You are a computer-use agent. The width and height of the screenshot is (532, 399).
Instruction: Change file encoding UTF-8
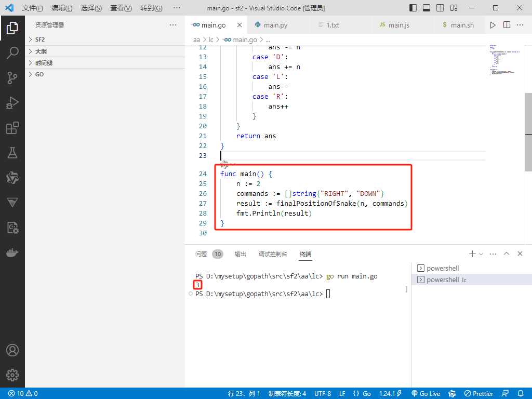[322, 394]
